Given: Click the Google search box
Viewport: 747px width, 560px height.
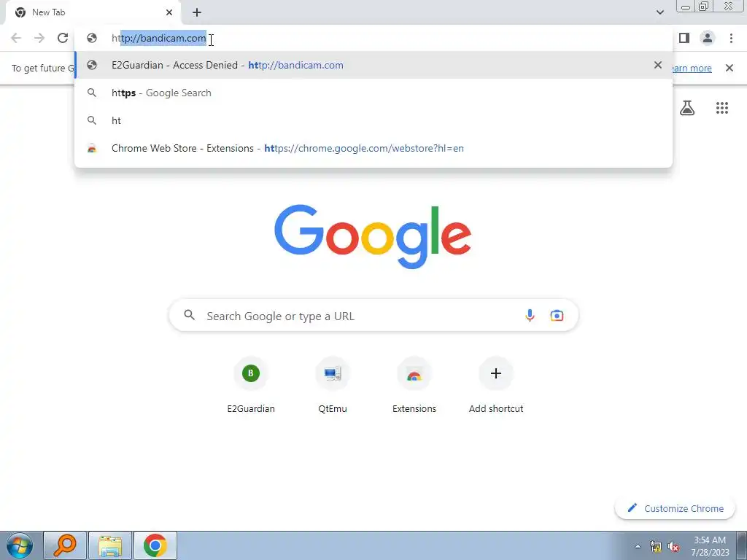Looking at the screenshot, I should point(374,316).
